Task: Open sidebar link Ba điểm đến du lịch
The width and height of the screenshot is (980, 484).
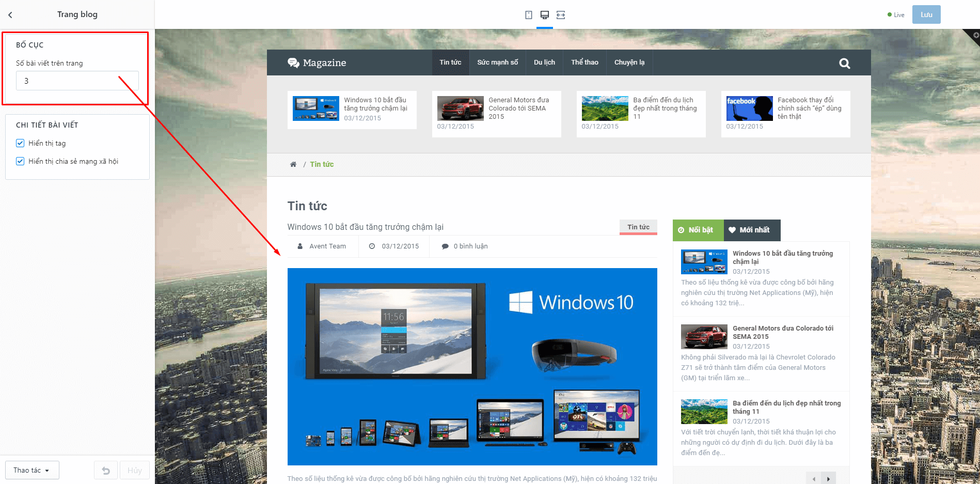Action: (x=786, y=408)
